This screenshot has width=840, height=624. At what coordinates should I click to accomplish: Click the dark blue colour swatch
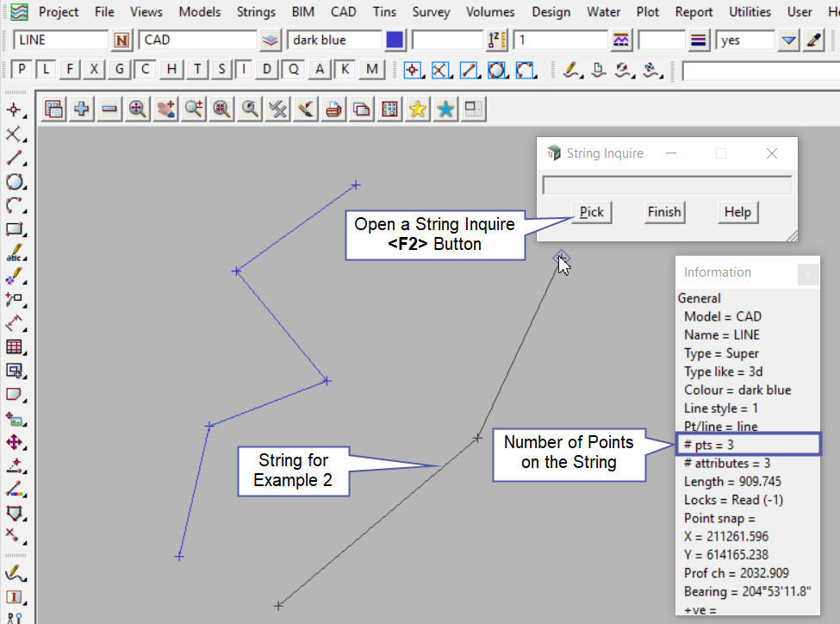coord(395,41)
